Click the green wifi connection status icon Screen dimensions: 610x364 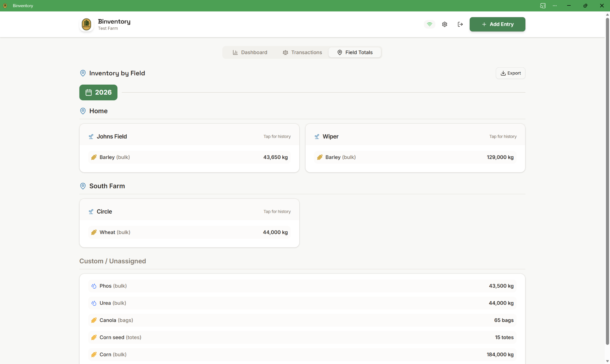[x=429, y=24]
